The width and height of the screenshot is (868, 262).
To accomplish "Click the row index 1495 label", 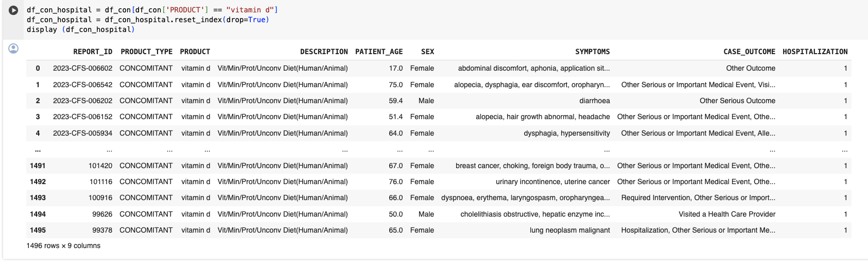I will coord(38,230).
